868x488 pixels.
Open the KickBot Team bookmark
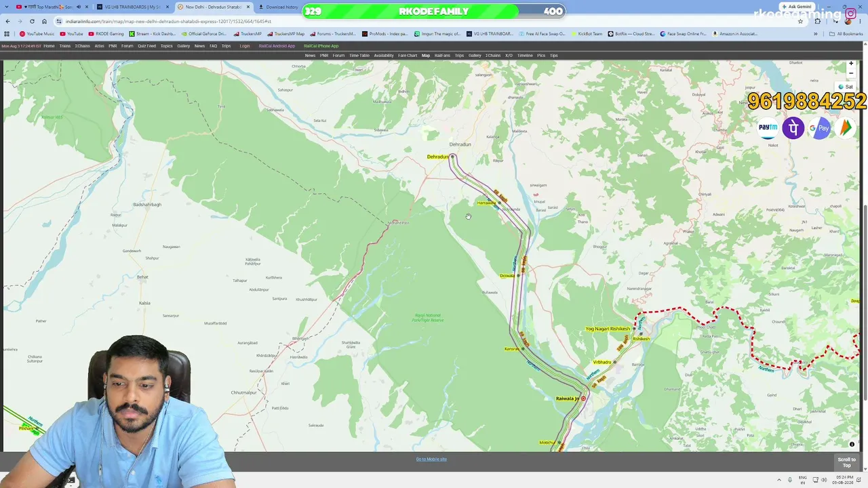click(587, 34)
